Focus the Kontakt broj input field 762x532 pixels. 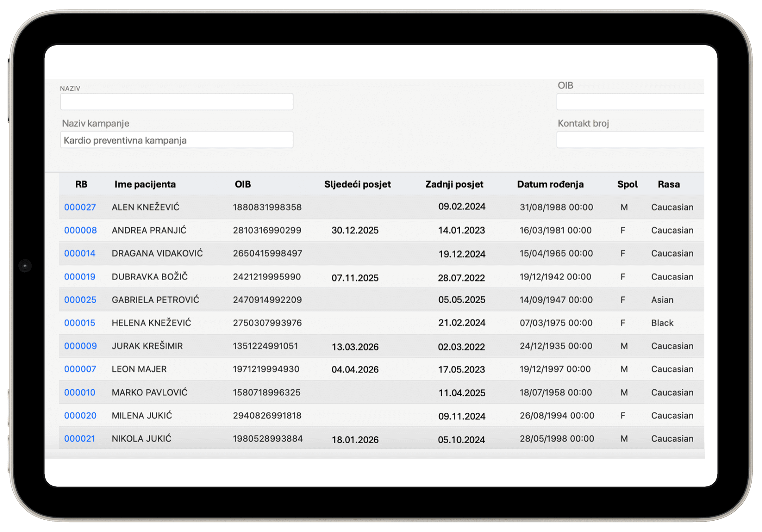(x=630, y=140)
